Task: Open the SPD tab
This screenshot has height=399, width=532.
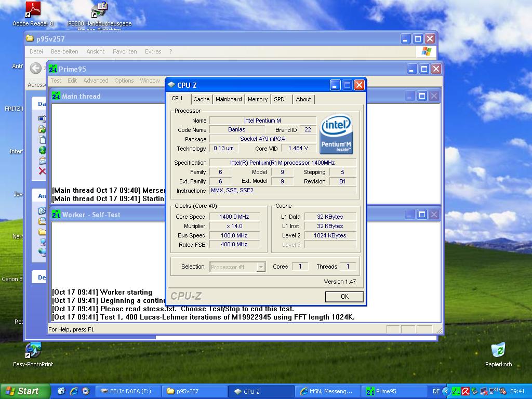Action: 279,99
